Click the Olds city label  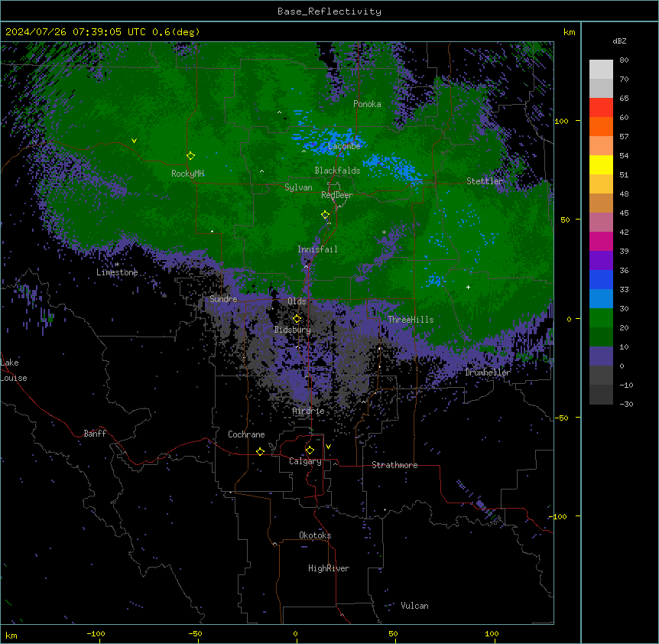(297, 301)
